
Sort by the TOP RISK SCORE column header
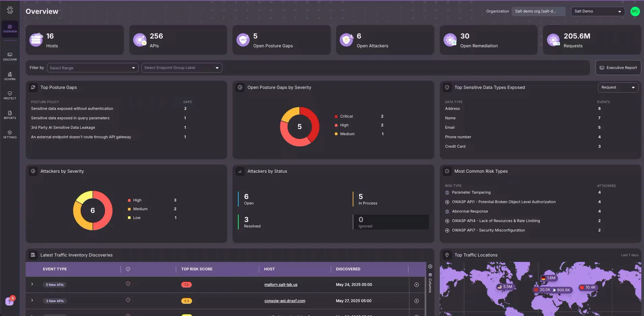(x=197, y=269)
